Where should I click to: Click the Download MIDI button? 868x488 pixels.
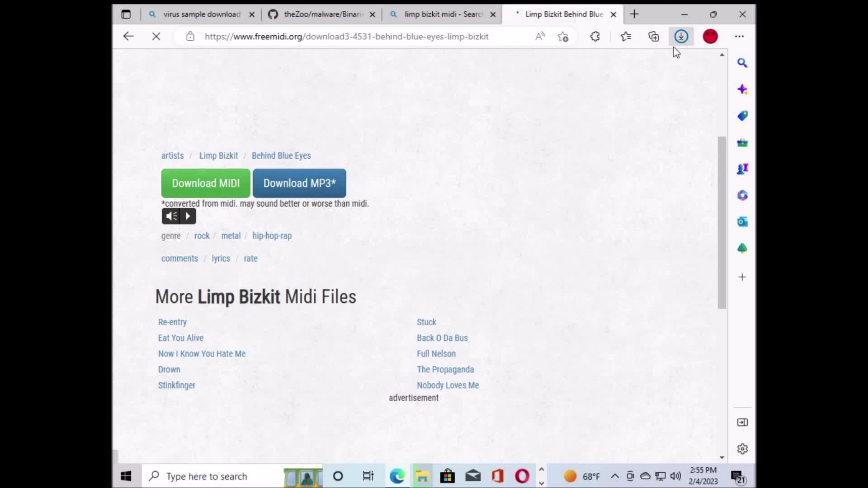coord(206,183)
